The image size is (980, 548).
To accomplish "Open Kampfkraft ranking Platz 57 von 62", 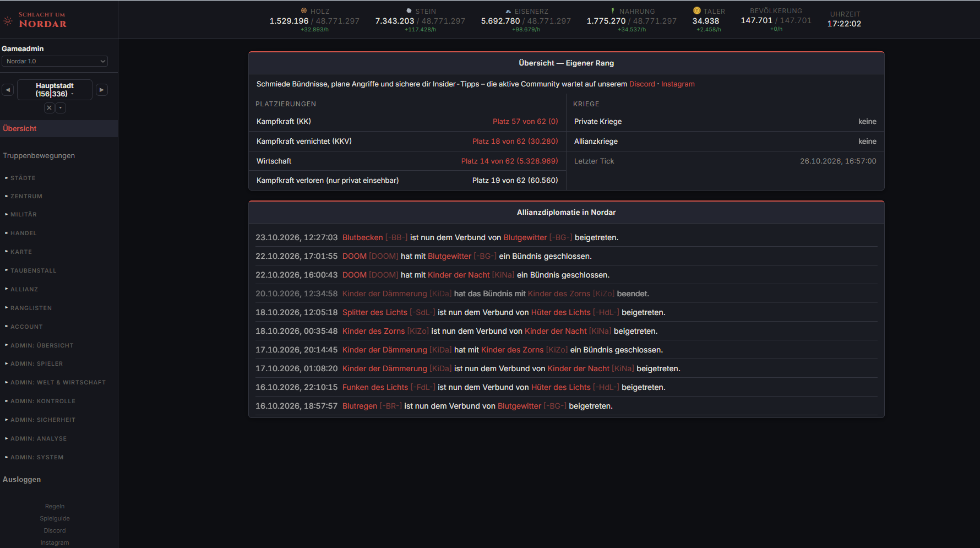I will tap(525, 121).
